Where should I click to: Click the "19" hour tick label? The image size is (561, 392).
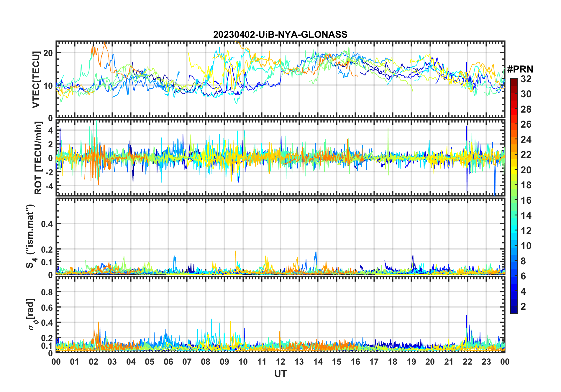(x=411, y=362)
